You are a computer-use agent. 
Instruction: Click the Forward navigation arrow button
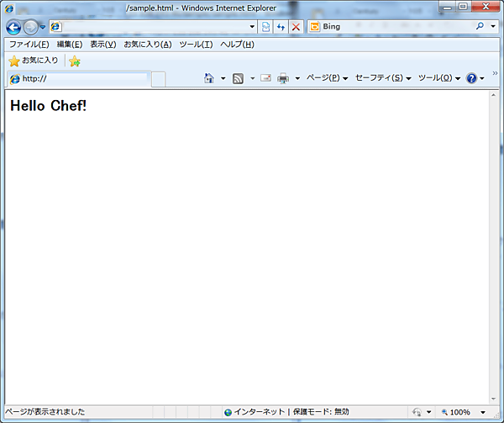(x=31, y=27)
